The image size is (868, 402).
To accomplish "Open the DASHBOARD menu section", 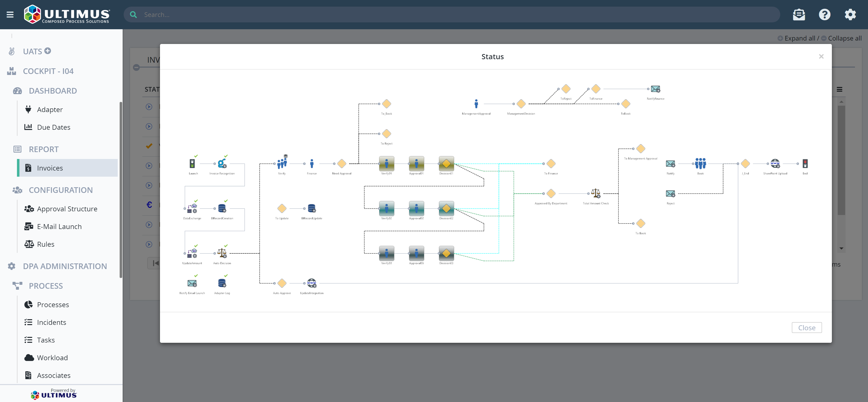I will [x=53, y=90].
